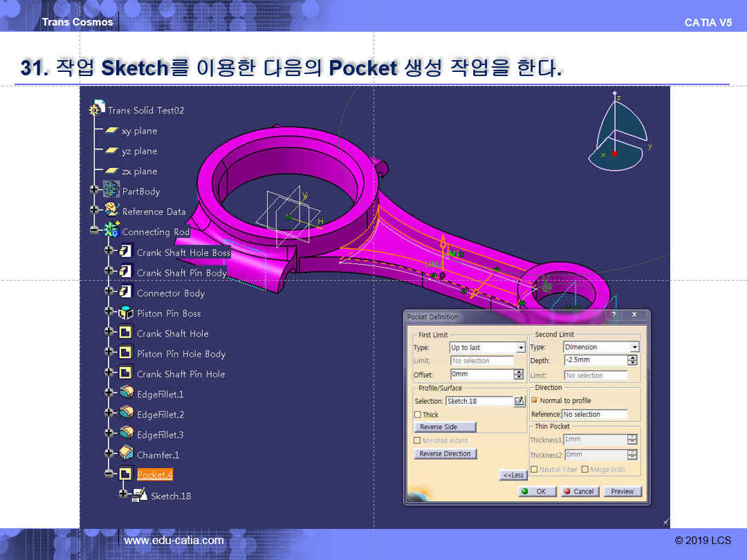Toggle the Normal to profile checkbox
This screenshot has height=560, width=747.
(x=534, y=400)
